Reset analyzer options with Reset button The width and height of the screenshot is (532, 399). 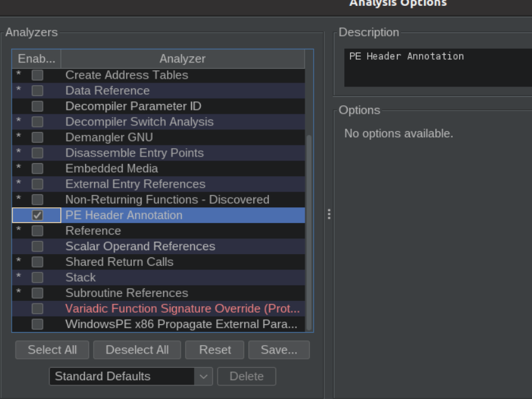215,350
